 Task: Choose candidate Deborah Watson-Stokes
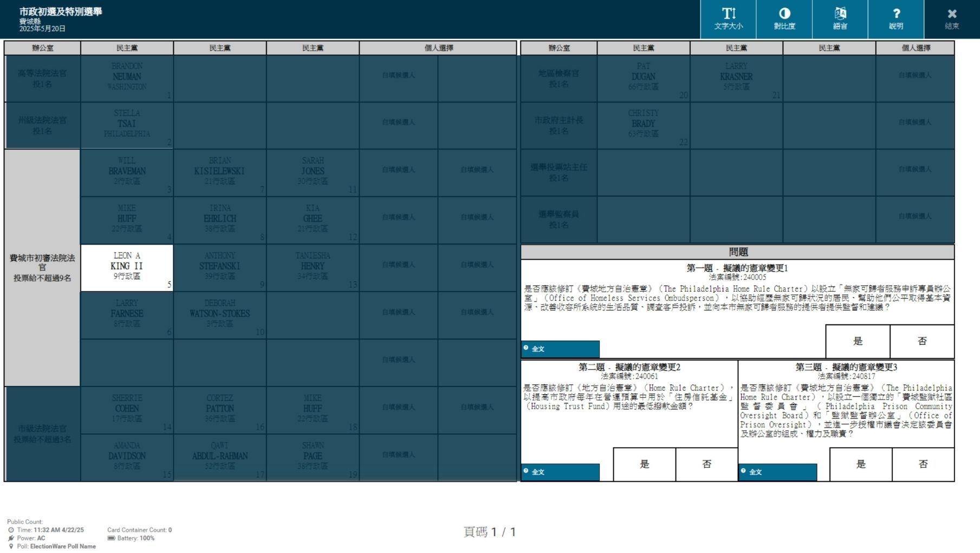pyautogui.click(x=219, y=315)
